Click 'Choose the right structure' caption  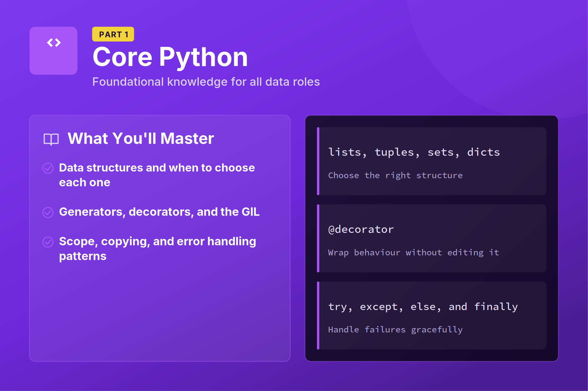(395, 175)
